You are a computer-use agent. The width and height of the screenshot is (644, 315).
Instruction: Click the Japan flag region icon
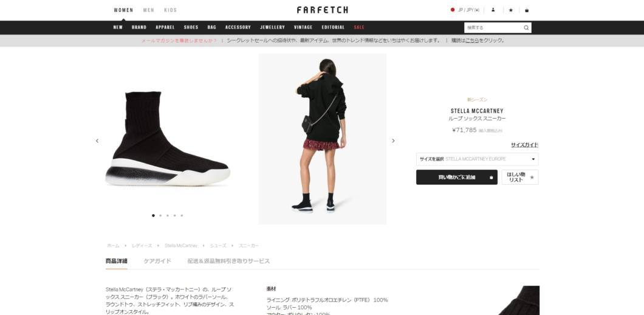(453, 10)
